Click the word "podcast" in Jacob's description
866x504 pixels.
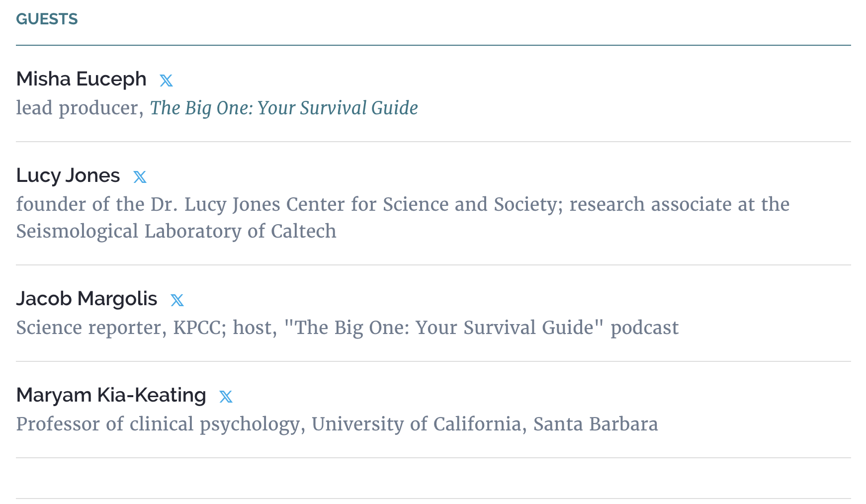[644, 328]
